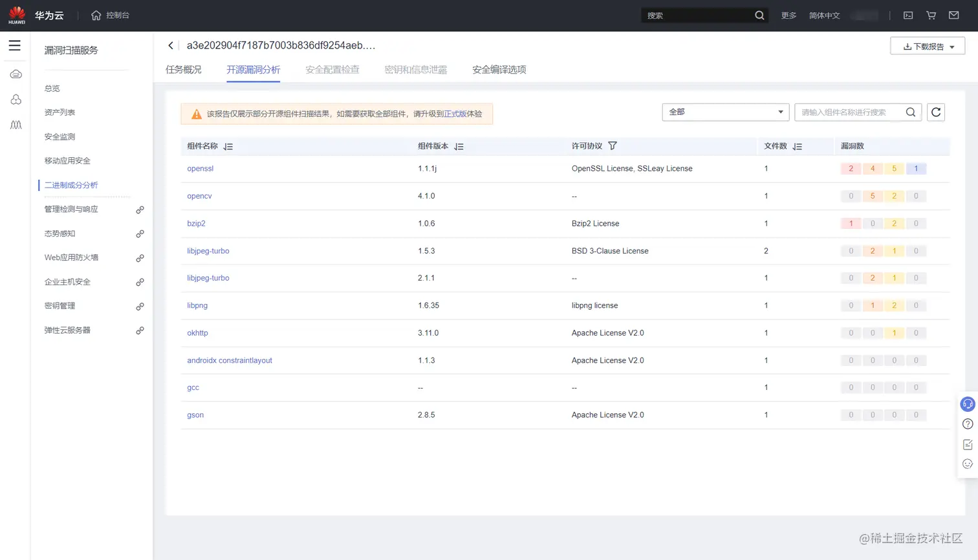This screenshot has width=978, height=560.
Task: Click the third left rail wave icon
Action: point(16,124)
